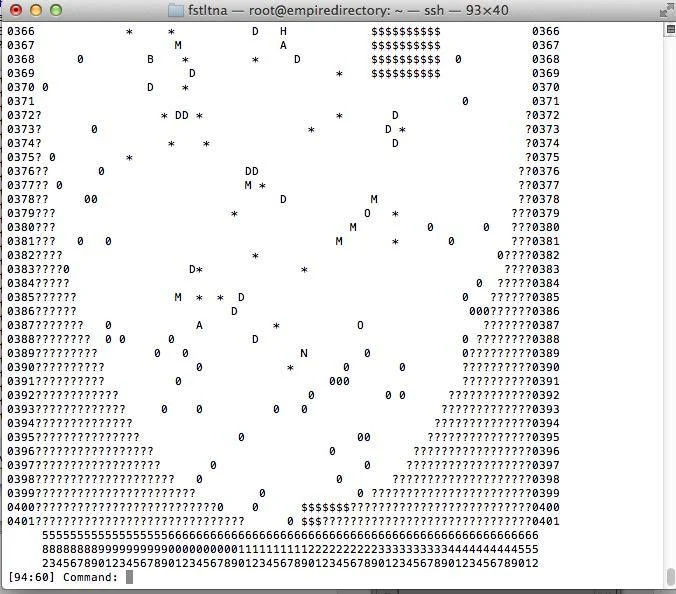Click the split-pane icon above the scrollbar
676x594 pixels.
670,29
